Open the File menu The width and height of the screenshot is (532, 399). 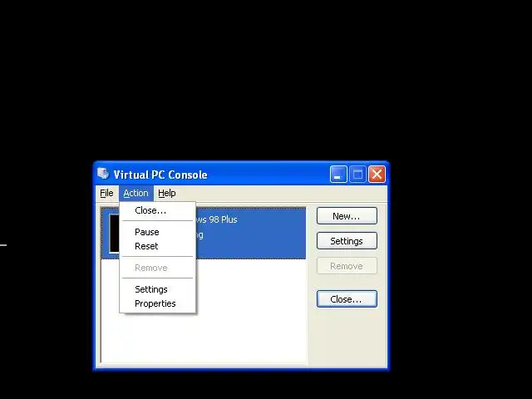pyautogui.click(x=106, y=193)
